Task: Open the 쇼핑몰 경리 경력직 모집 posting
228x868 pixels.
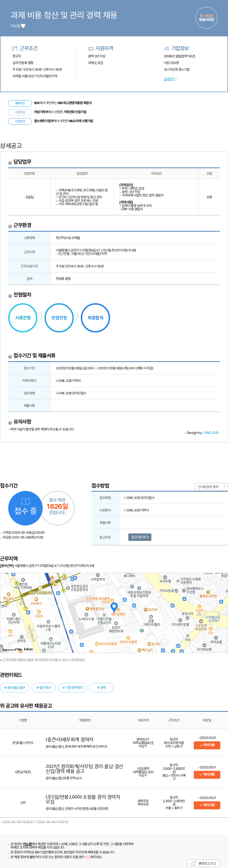Action: 83,799
